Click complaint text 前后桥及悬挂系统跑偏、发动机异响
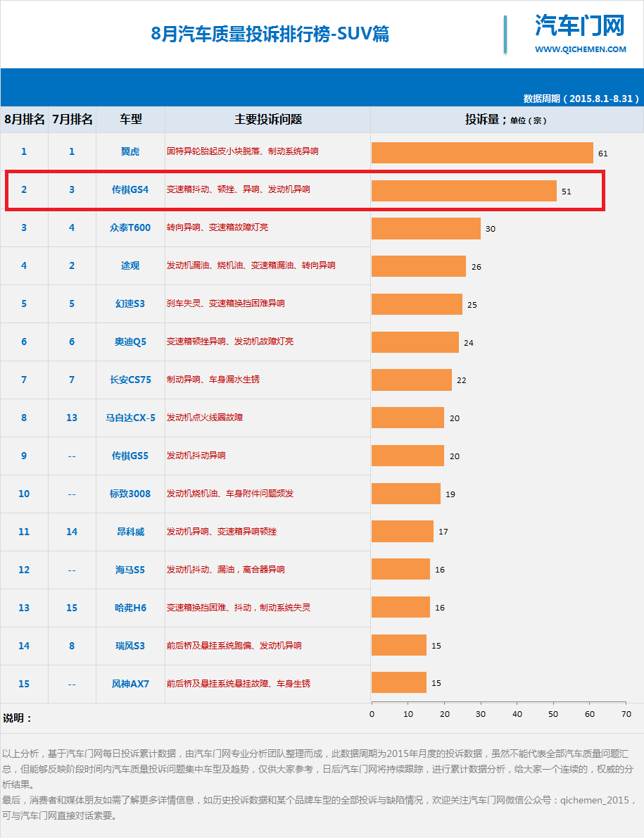The image size is (644, 838). point(234,646)
